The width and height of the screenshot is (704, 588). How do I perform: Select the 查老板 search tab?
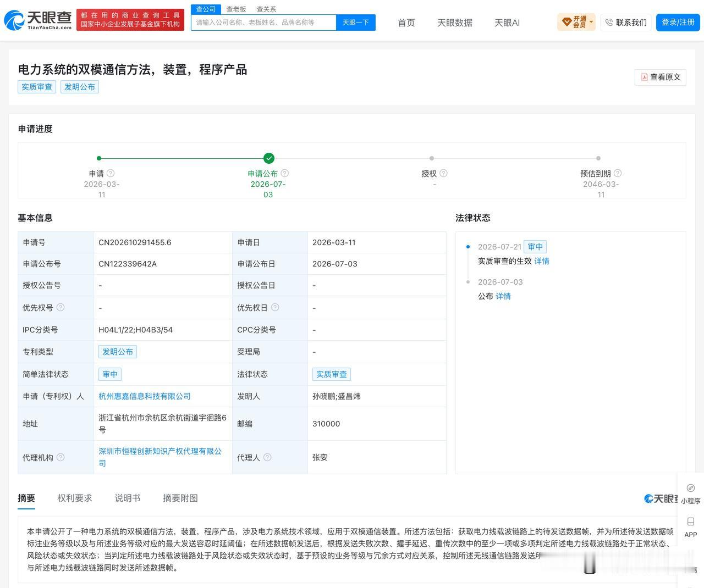236,9
